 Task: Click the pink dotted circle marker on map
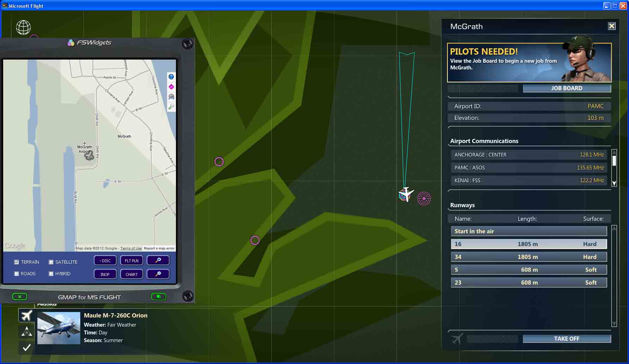coord(424,199)
